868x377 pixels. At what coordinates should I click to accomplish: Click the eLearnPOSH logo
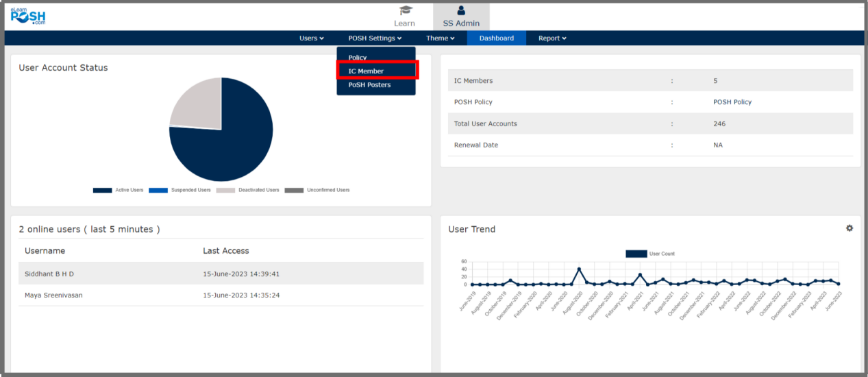click(x=28, y=16)
